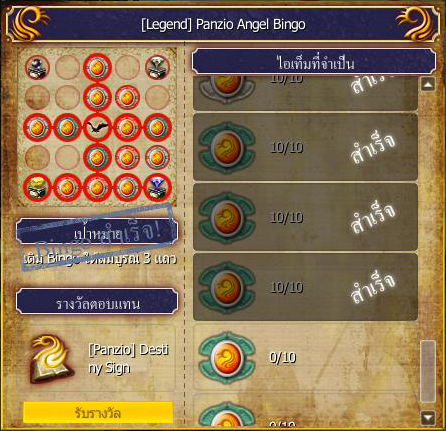This screenshot has width=446, height=431.
Task: Click the Destiny Sign golden book reward icon
Action: (x=52, y=359)
